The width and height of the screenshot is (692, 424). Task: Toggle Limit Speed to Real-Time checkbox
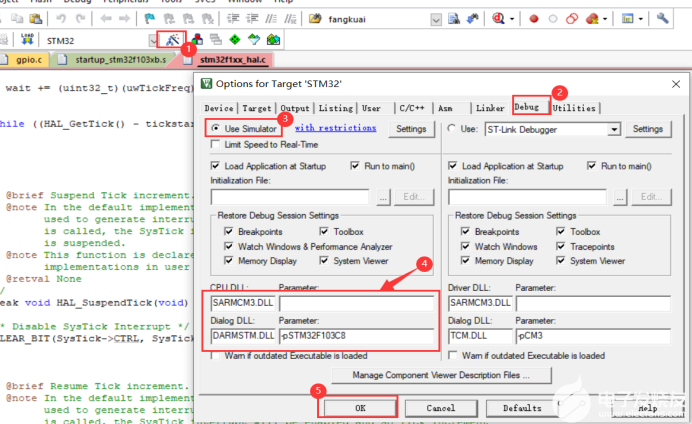(x=215, y=144)
